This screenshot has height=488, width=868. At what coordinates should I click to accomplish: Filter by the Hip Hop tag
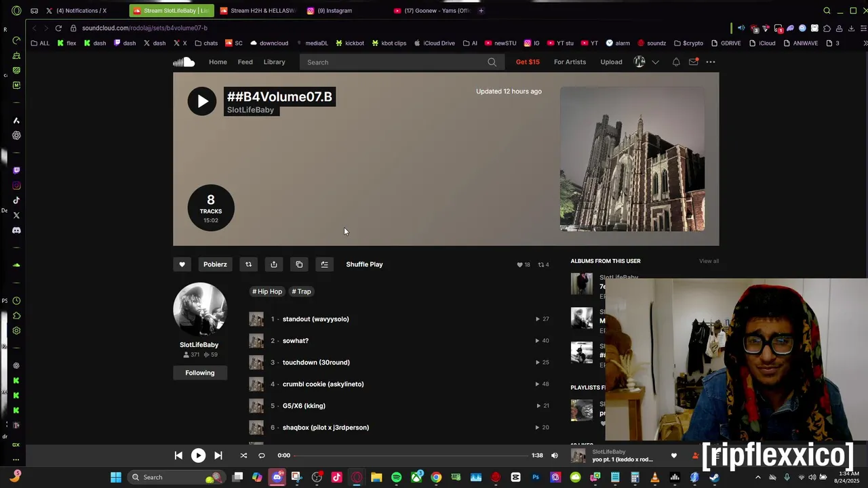tap(267, 291)
